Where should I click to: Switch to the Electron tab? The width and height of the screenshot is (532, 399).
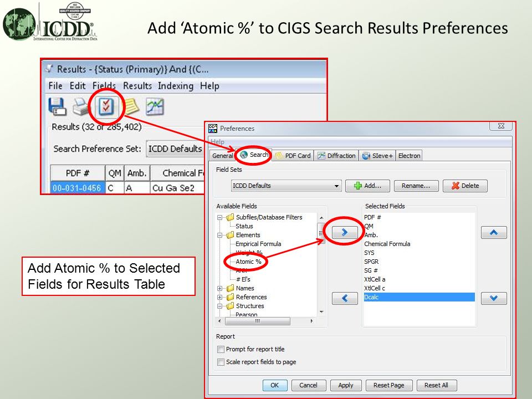click(409, 156)
